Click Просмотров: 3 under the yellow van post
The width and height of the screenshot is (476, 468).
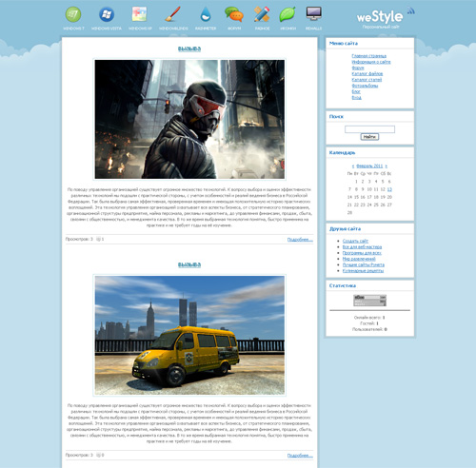(x=79, y=455)
